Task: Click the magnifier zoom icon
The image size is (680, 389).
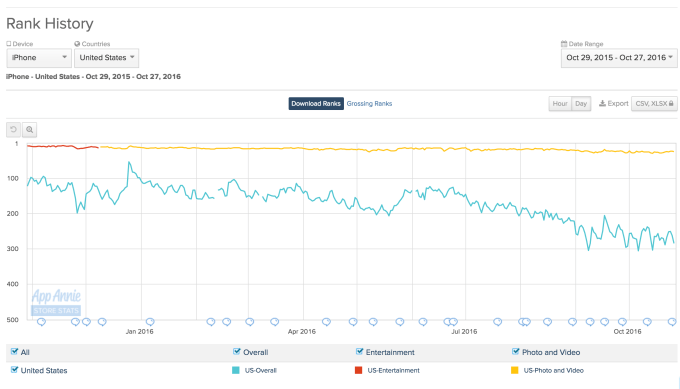Action: [29, 129]
